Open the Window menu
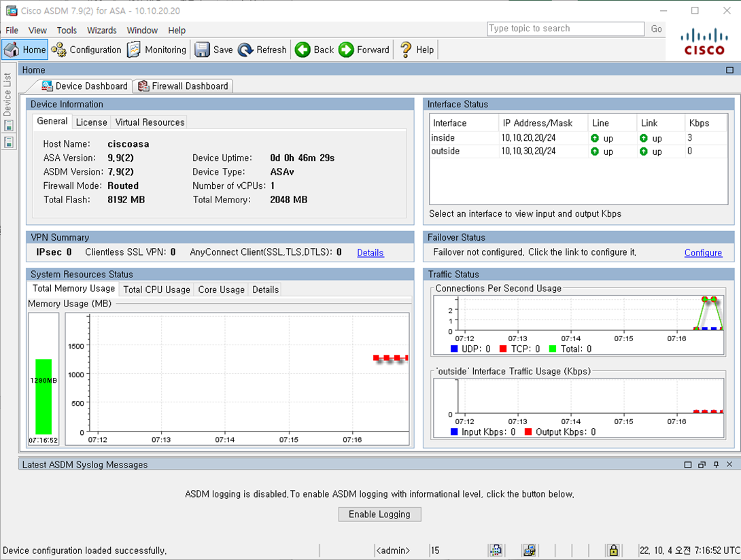Image resolution: width=741 pixels, height=560 pixels. (x=142, y=31)
